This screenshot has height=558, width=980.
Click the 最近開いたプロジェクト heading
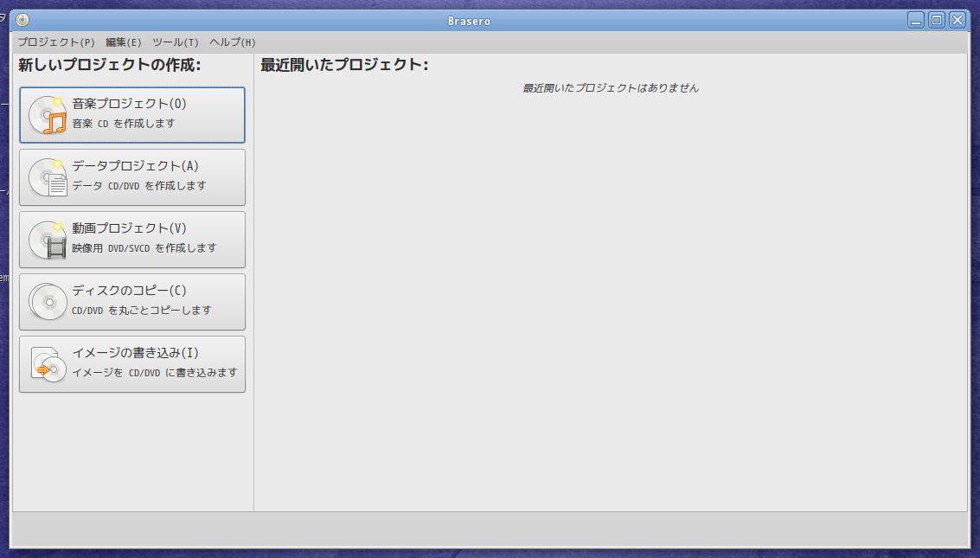344,65
